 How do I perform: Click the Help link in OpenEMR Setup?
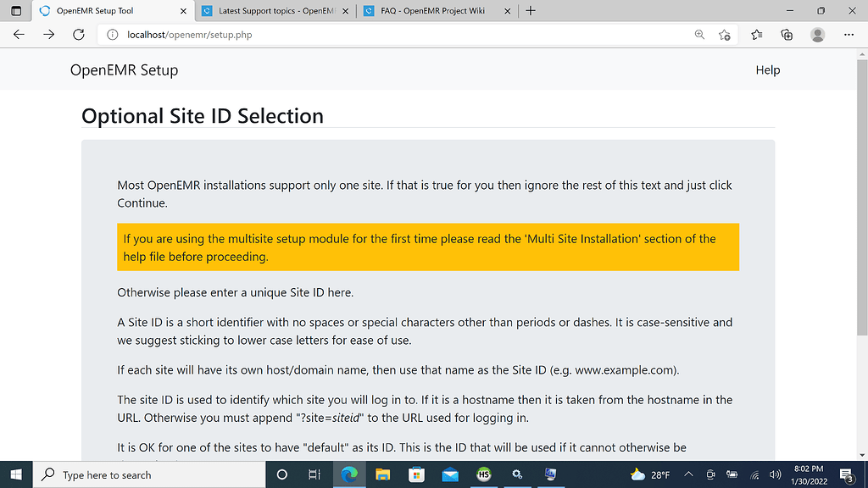point(767,70)
